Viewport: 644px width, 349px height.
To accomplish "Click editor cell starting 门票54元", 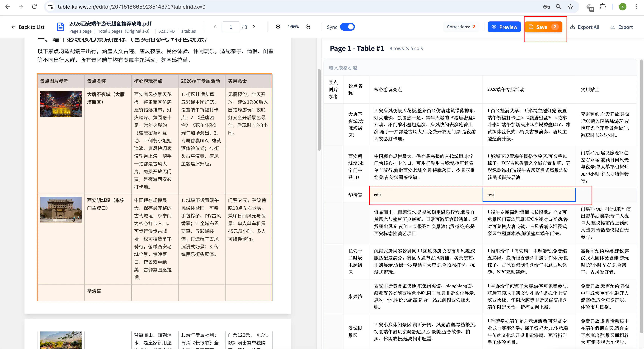I will (x=606, y=167).
